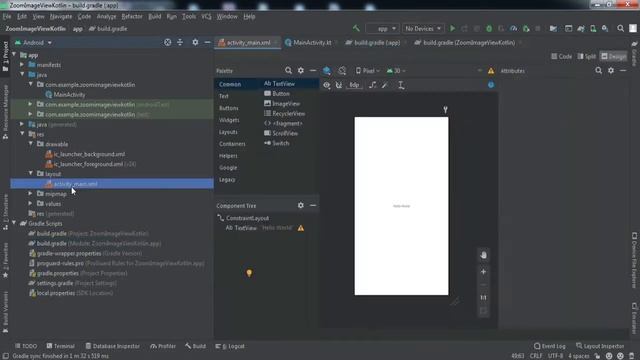Click the yellow lightbulb hint icon
Screen dimensions: 640x360
[x=249, y=273]
